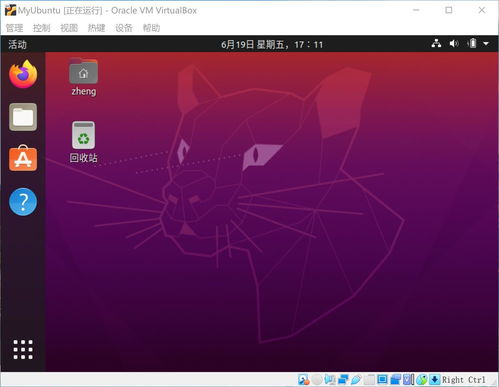The image size is (499, 387).
Task: Open the 控制 menu
Action: [42, 28]
